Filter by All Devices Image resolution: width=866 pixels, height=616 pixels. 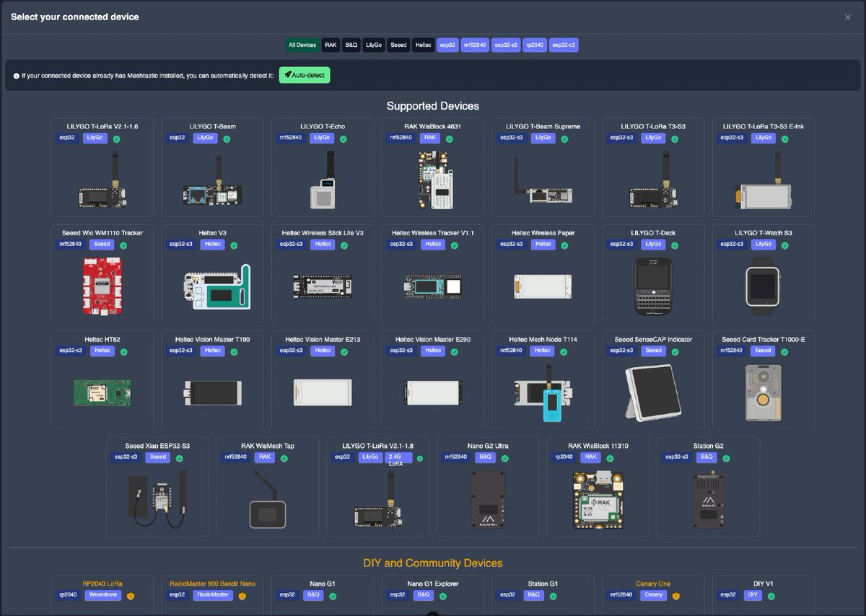[x=302, y=45]
